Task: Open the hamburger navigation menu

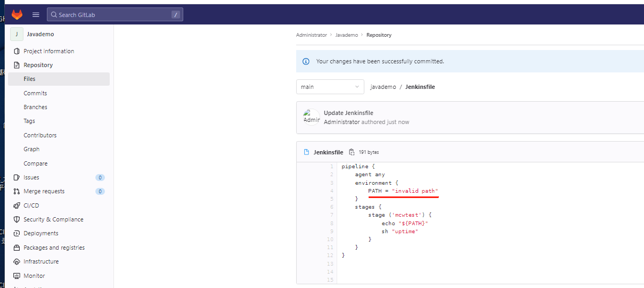Action: point(36,14)
